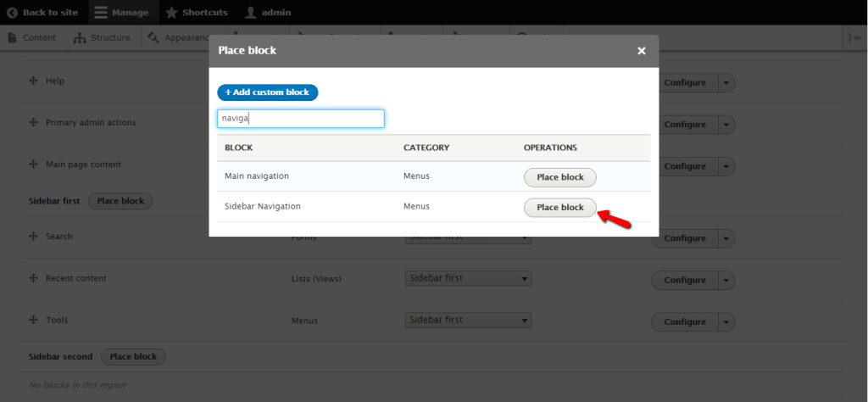The image size is (868, 402).
Task: Click Place block beside Sidebar first
Action: pos(120,201)
